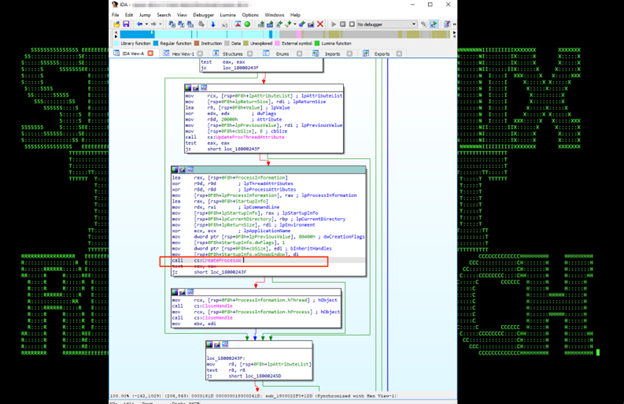Expand the jump forward history dropdown arrow

pyautogui.click(x=161, y=24)
